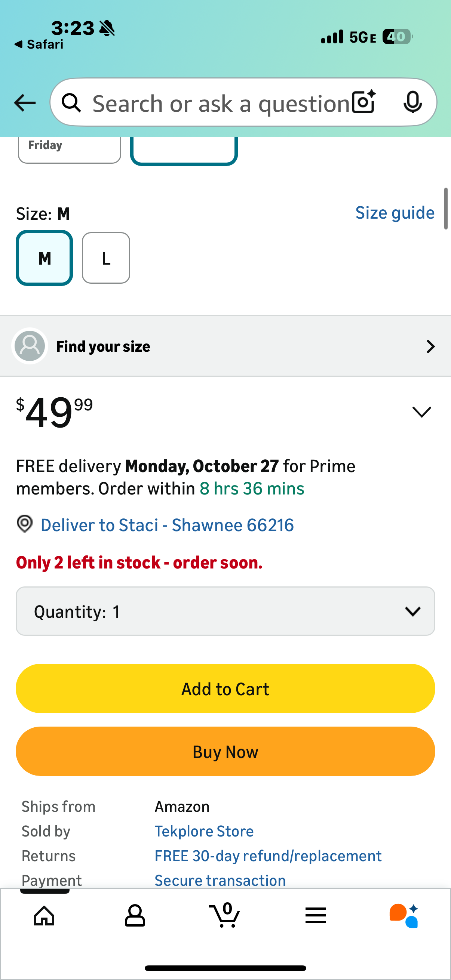
Task: Select size M option
Action: [45, 258]
